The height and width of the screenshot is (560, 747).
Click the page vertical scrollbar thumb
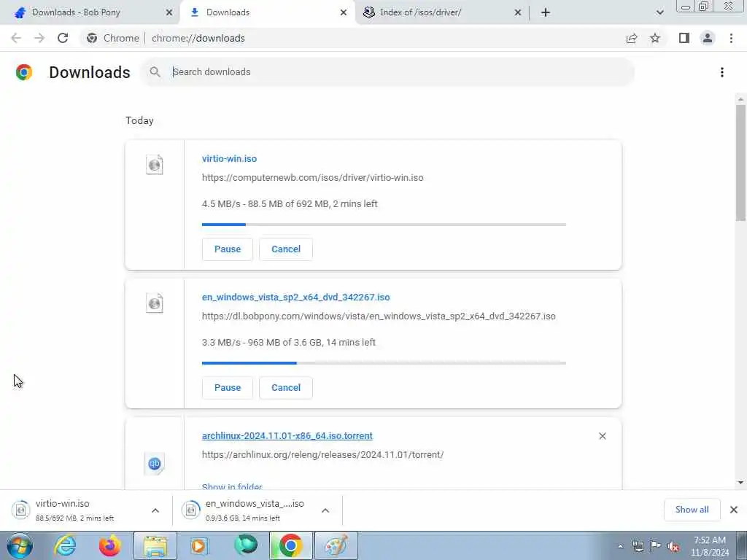click(740, 163)
